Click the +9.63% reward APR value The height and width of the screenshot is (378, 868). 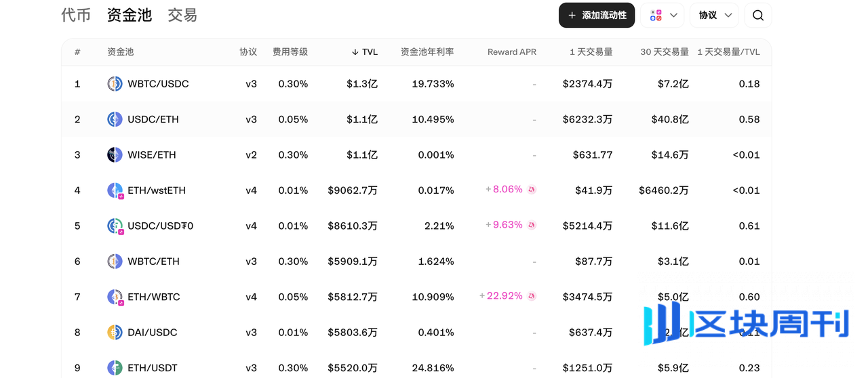pyautogui.click(x=505, y=225)
